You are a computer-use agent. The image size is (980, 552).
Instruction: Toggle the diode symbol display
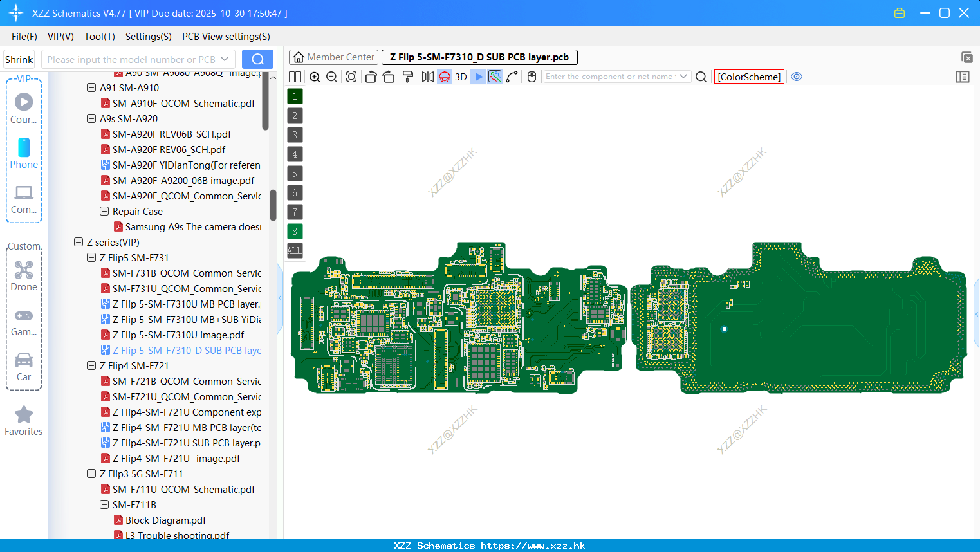pos(478,77)
